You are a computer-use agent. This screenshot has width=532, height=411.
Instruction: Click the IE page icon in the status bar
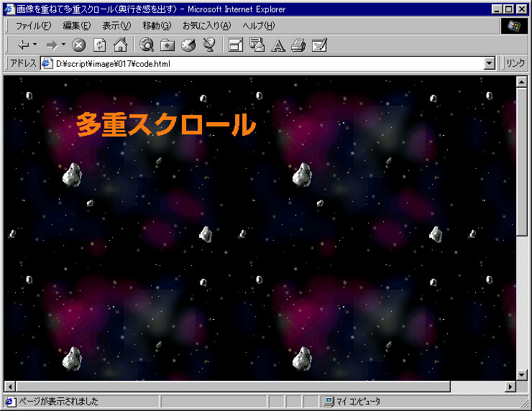[10, 402]
